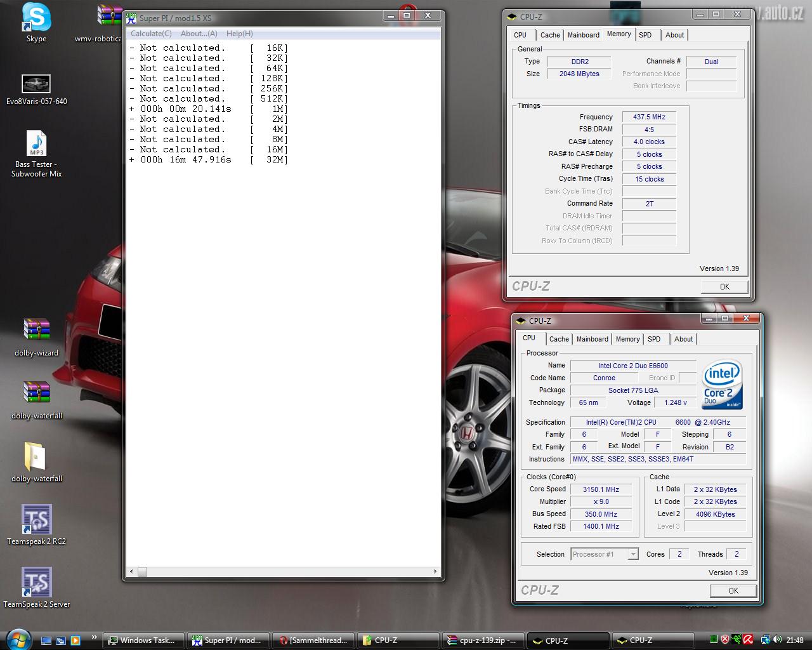Image resolution: width=812 pixels, height=650 pixels.
Task: Open the cpu-z-139.zip taskbar button
Action: pos(483,640)
